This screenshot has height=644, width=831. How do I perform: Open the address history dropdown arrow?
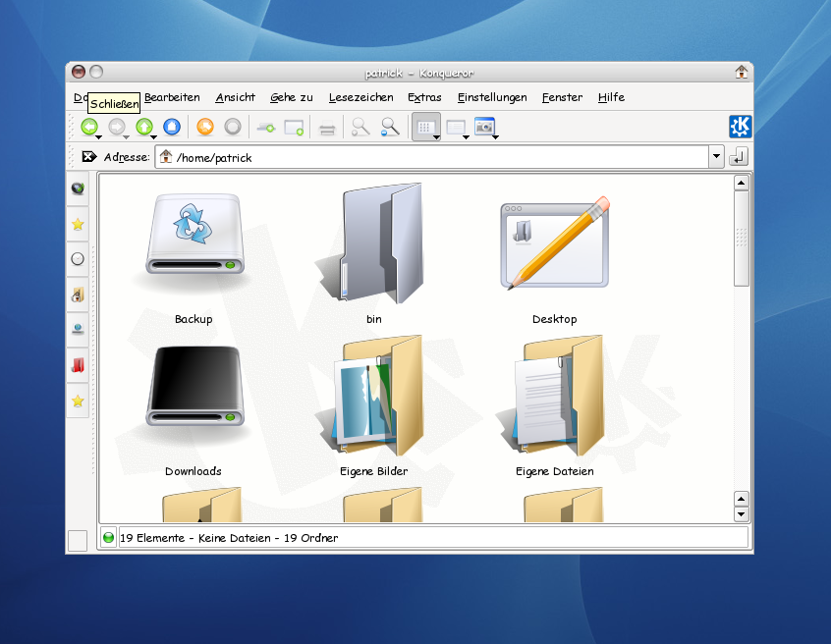[x=716, y=157]
